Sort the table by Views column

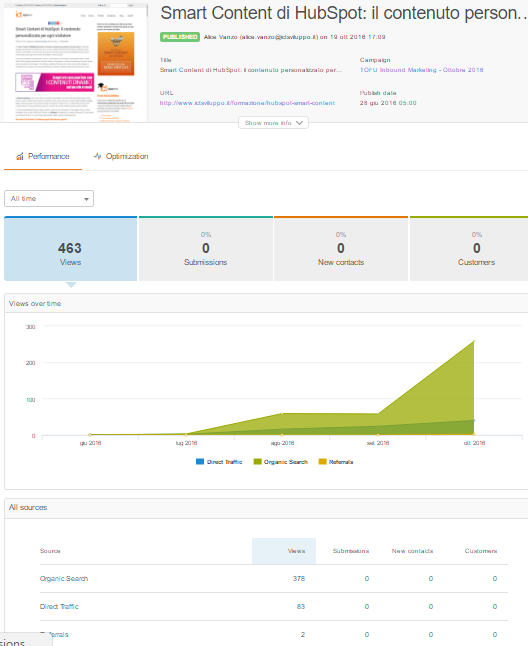[284, 551]
